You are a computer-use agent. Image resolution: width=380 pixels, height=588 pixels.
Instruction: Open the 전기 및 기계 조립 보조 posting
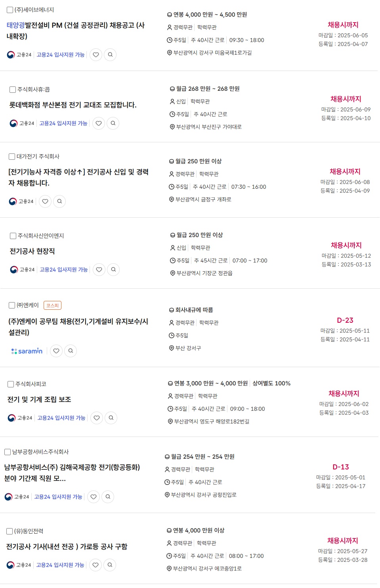coord(39,400)
